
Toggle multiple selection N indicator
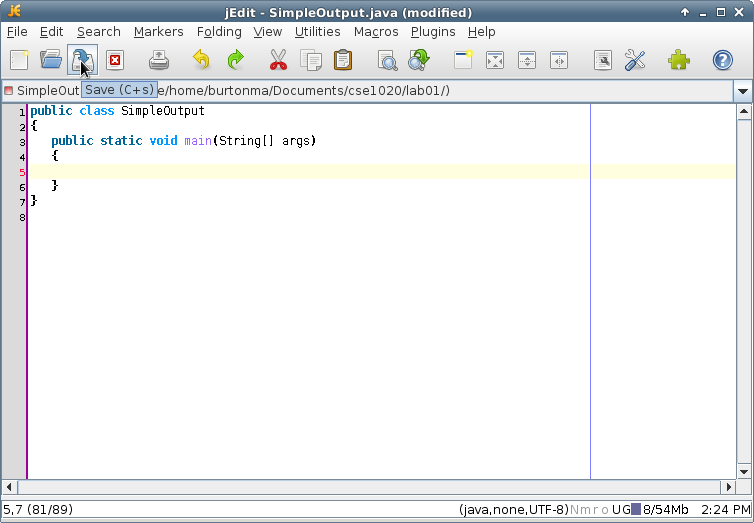(x=574, y=510)
